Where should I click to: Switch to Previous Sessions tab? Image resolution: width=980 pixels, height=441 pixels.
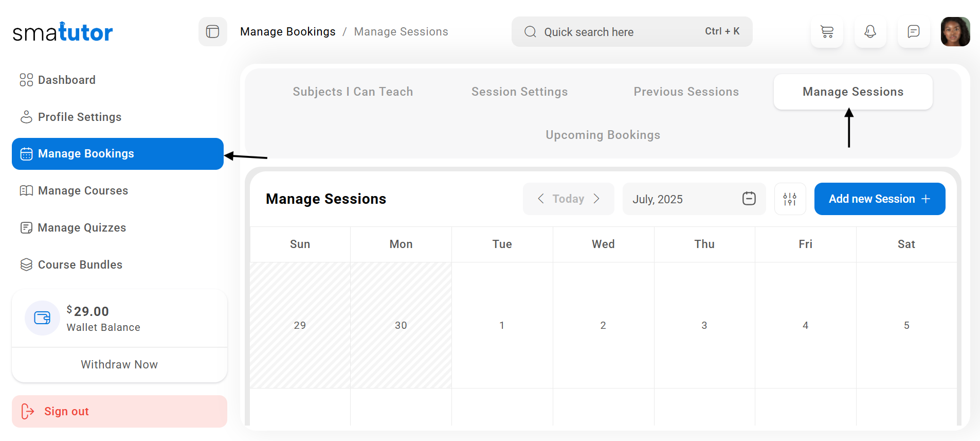tap(686, 92)
